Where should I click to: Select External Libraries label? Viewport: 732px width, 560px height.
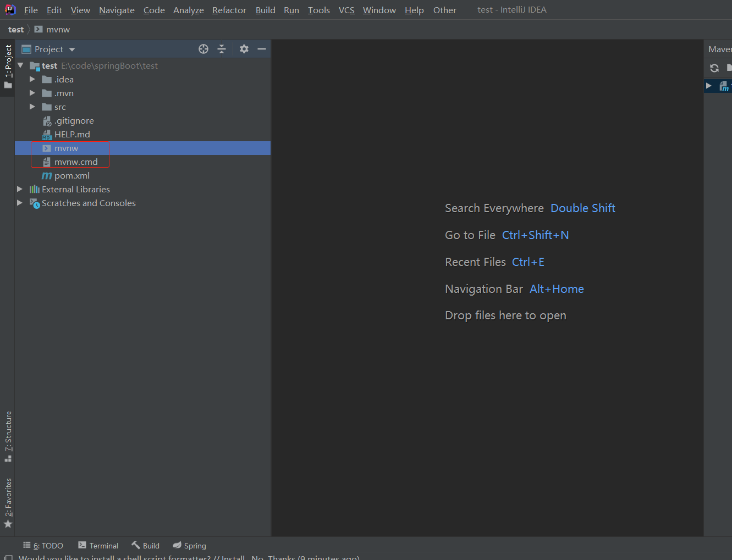click(x=76, y=189)
